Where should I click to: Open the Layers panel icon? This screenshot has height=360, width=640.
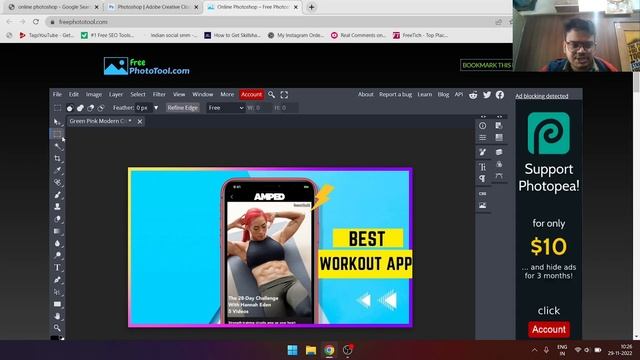tap(499, 152)
